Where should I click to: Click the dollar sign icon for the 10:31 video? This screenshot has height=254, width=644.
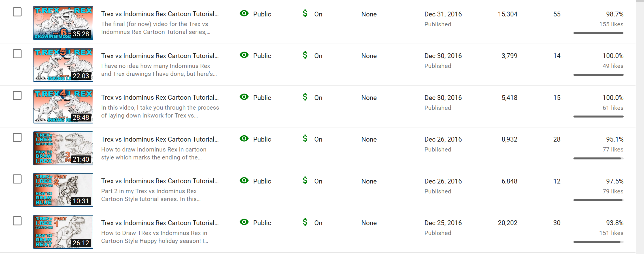click(305, 180)
